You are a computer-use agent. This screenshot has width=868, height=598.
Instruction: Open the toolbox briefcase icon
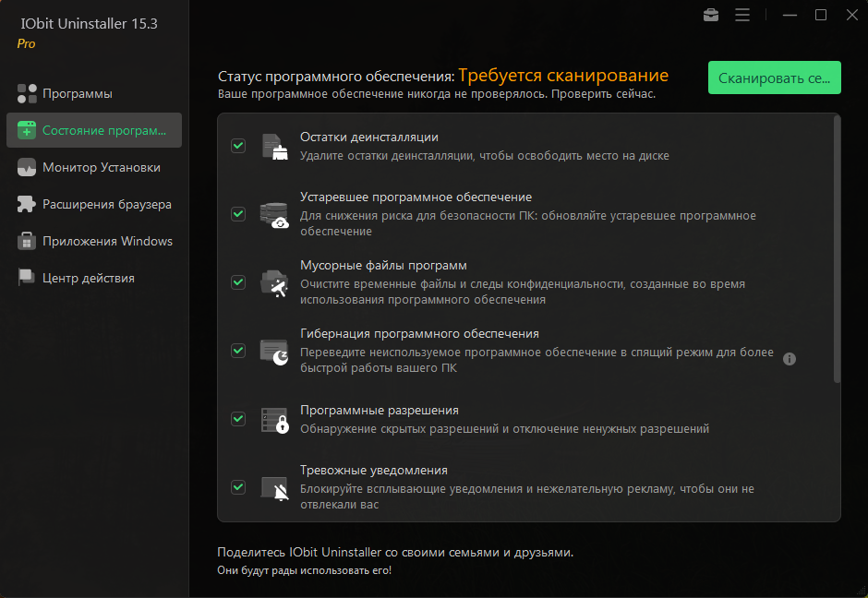point(711,15)
